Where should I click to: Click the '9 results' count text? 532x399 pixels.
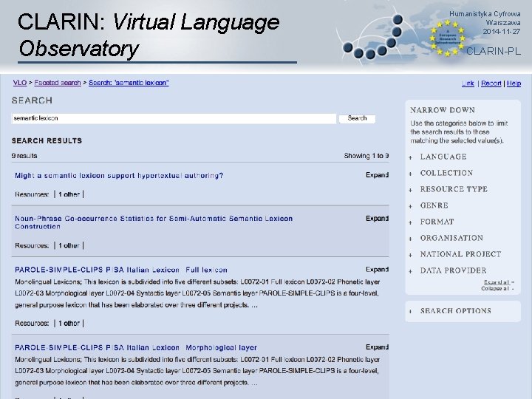click(x=24, y=156)
